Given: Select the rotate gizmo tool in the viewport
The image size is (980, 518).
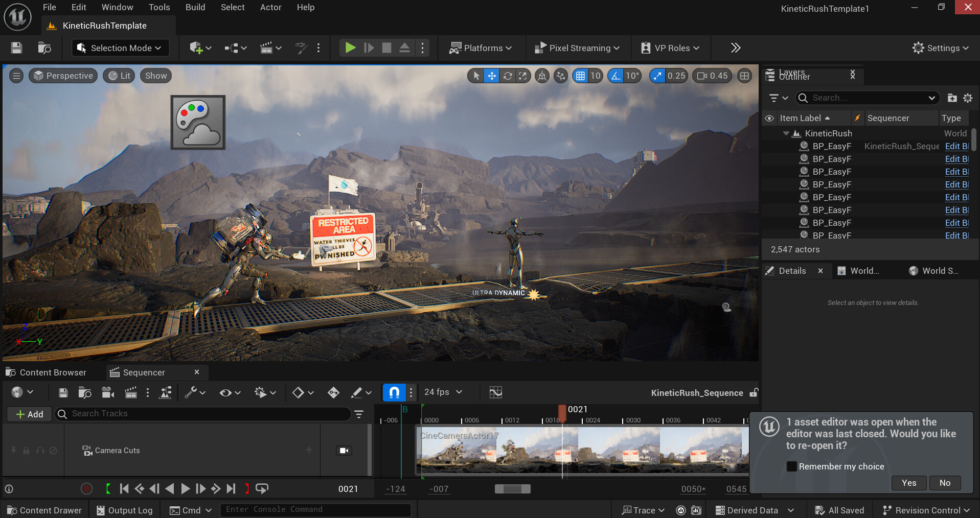Looking at the screenshot, I should pos(507,76).
